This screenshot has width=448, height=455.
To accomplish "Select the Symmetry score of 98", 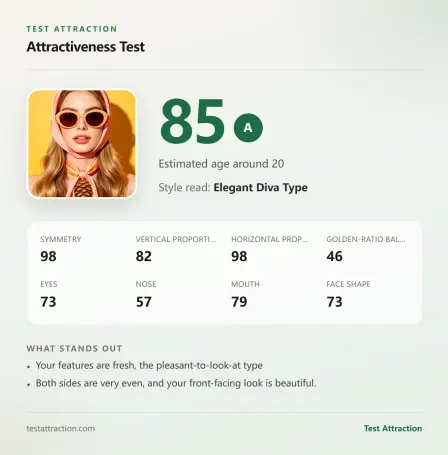I will [x=48, y=256].
